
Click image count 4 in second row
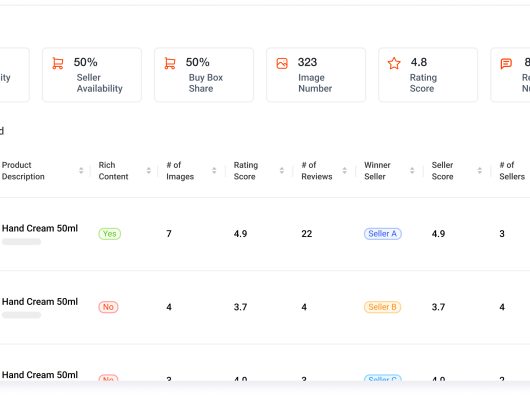[169, 307]
